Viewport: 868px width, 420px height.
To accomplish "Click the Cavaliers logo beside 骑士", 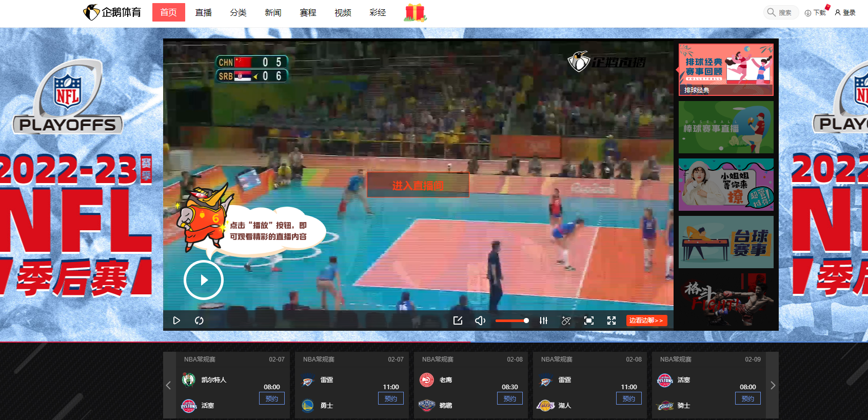I will (665, 406).
